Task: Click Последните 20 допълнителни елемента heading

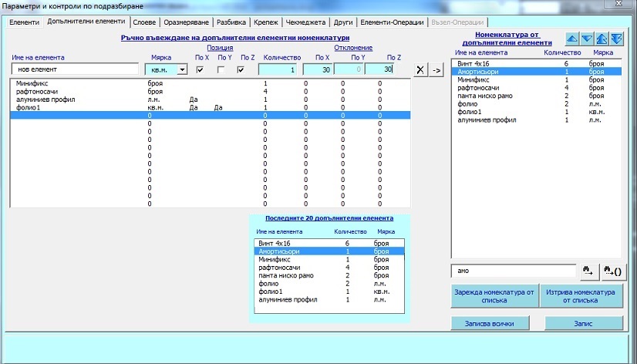Action: pyautogui.click(x=329, y=218)
